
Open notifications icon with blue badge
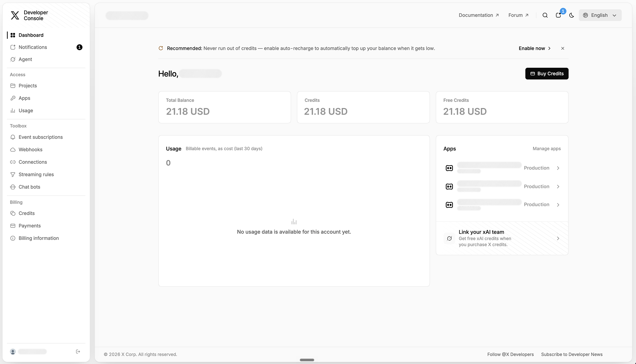click(x=558, y=15)
